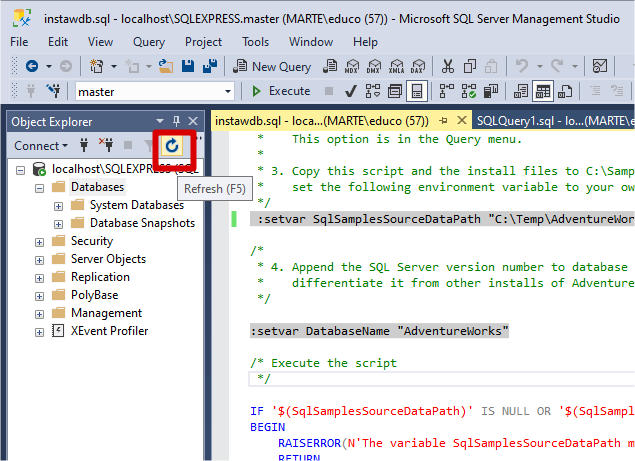The height and width of the screenshot is (461, 635).
Task: Expand the Replication folder
Action: pos(39,278)
